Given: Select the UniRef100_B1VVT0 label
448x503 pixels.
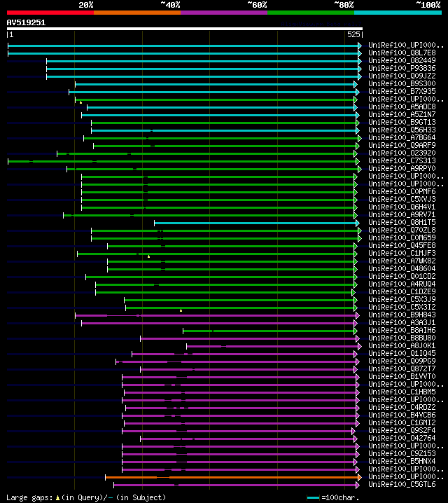Looking at the screenshot, I should click(x=402, y=376).
